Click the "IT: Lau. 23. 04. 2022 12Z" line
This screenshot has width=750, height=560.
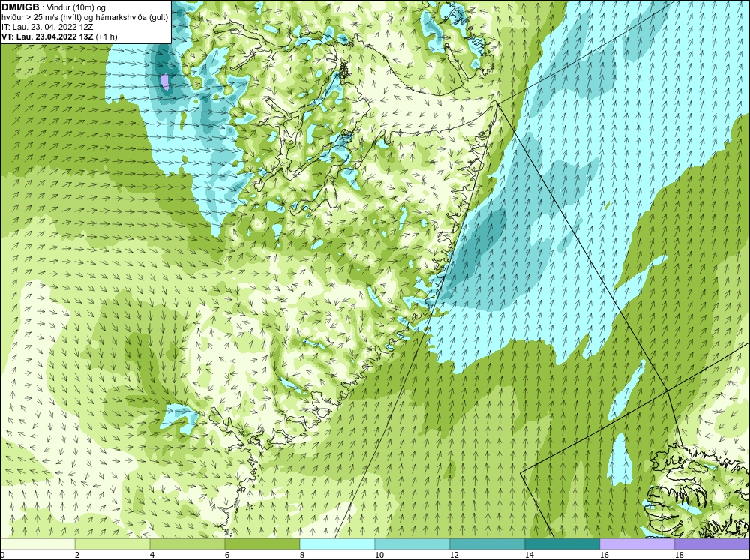point(46,27)
